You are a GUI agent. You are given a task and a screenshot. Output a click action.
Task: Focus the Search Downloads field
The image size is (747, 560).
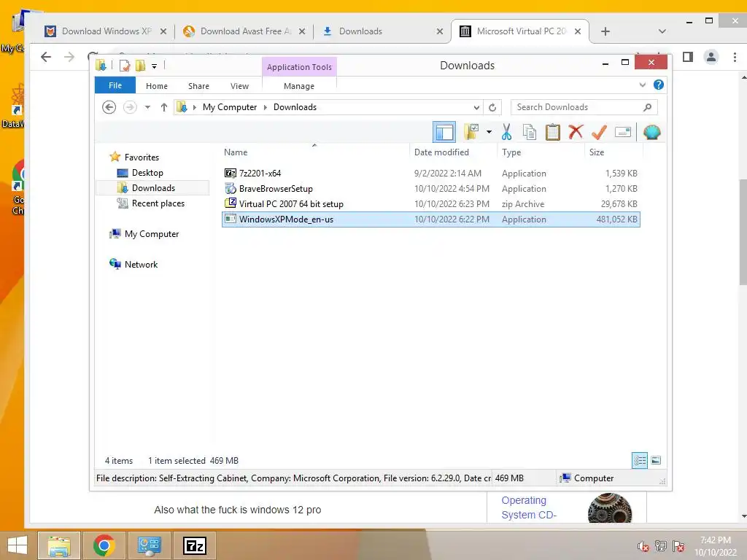coord(584,107)
